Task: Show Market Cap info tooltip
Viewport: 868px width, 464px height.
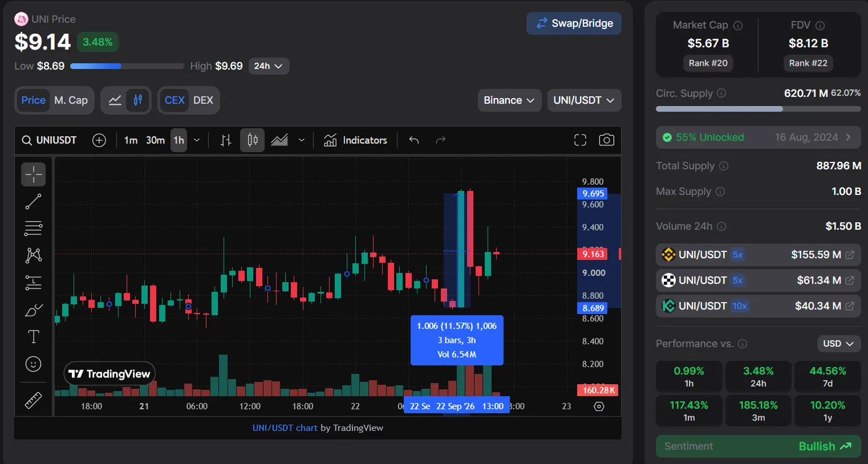Action: pos(738,26)
